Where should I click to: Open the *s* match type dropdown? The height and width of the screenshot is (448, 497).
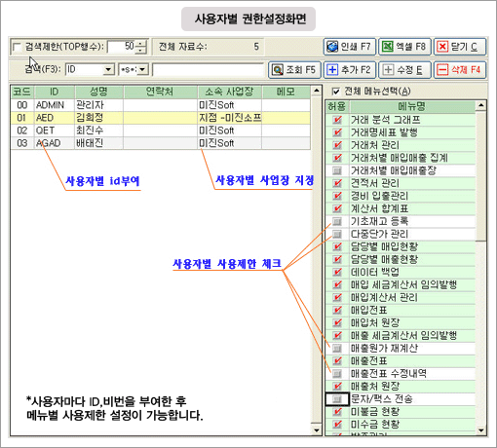coord(142,70)
